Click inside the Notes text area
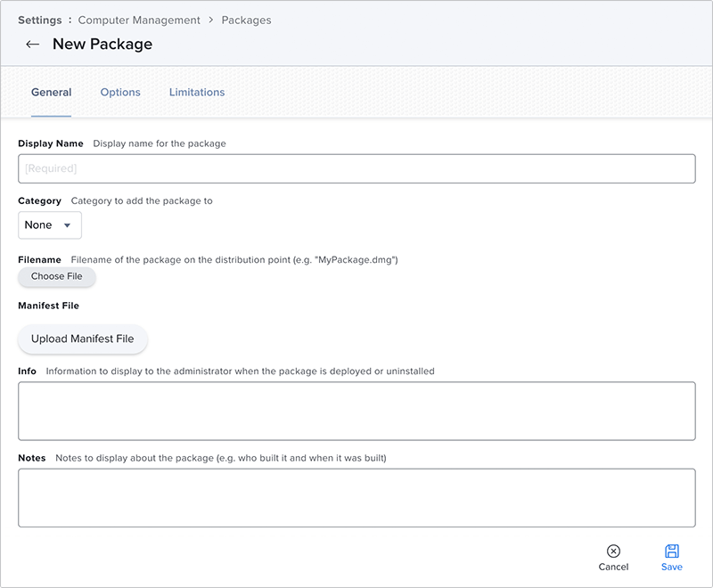This screenshot has width=713, height=588. coord(356,497)
